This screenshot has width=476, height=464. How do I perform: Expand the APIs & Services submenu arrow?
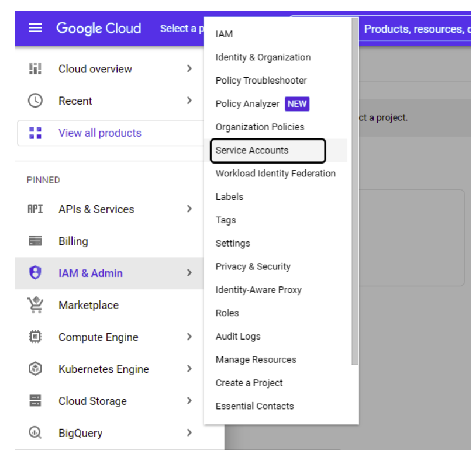point(189,209)
